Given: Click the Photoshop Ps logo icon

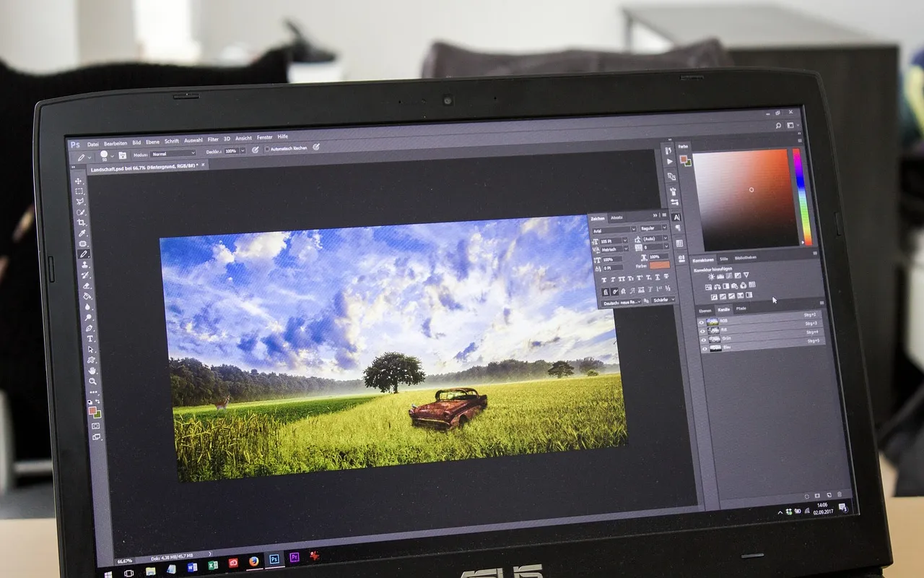Looking at the screenshot, I should click(x=75, y=144).
